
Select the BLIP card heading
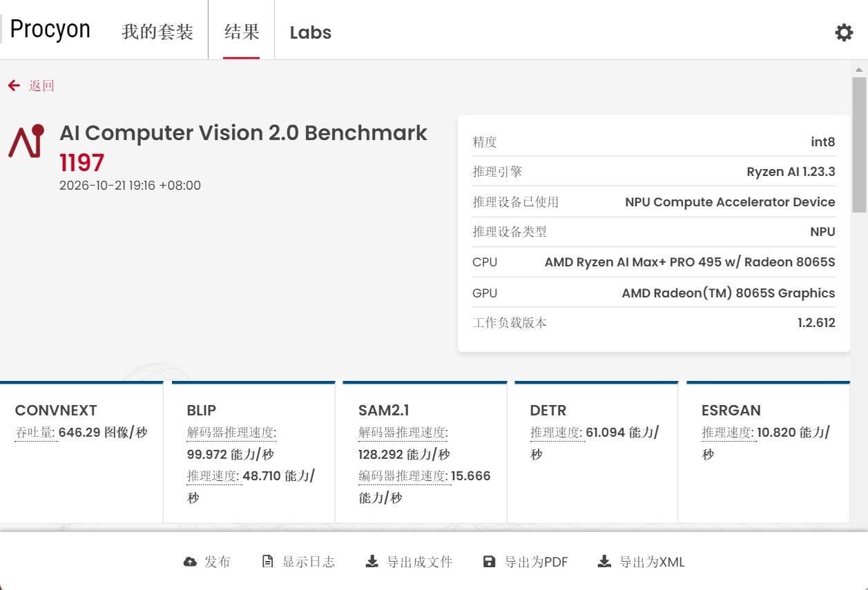point(202,411)
